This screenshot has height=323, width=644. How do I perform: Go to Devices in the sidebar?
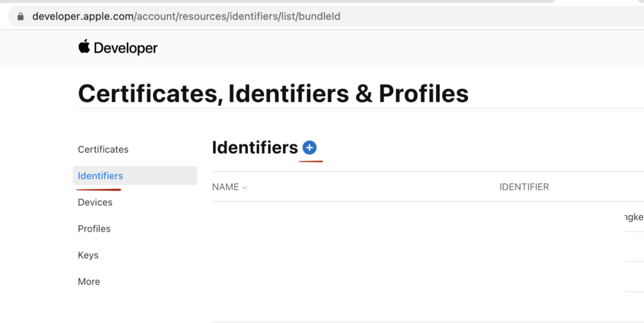pos(95,202)
